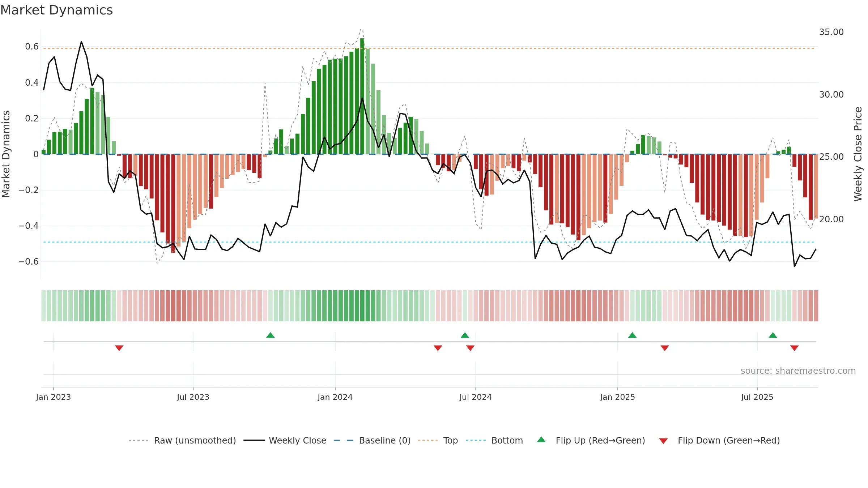This screenshot has height=488, width=868.
Task: Click the red Flip Down triangle legend icon
Action: (x=663, y=441)
